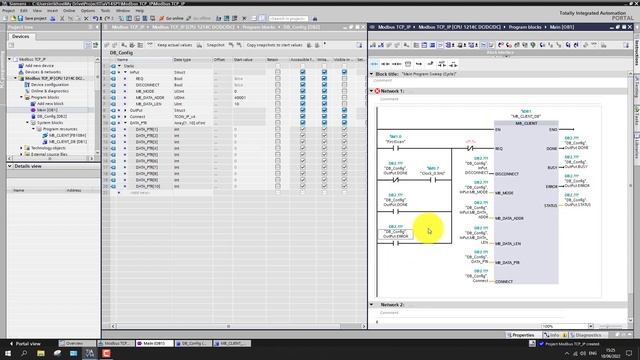Viewport: 640px width, 360px height.
Task: Click Add new block in project tree
Action: click(50, 104)
